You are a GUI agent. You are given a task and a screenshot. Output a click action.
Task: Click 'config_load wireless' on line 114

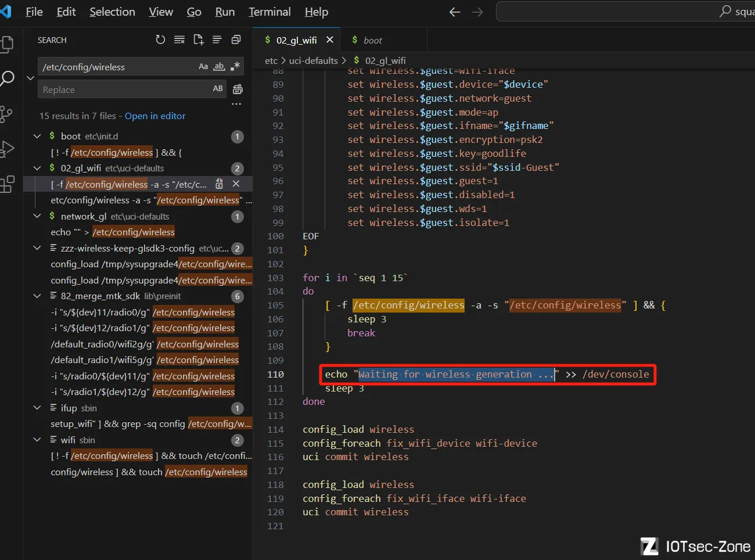(358, 429)
